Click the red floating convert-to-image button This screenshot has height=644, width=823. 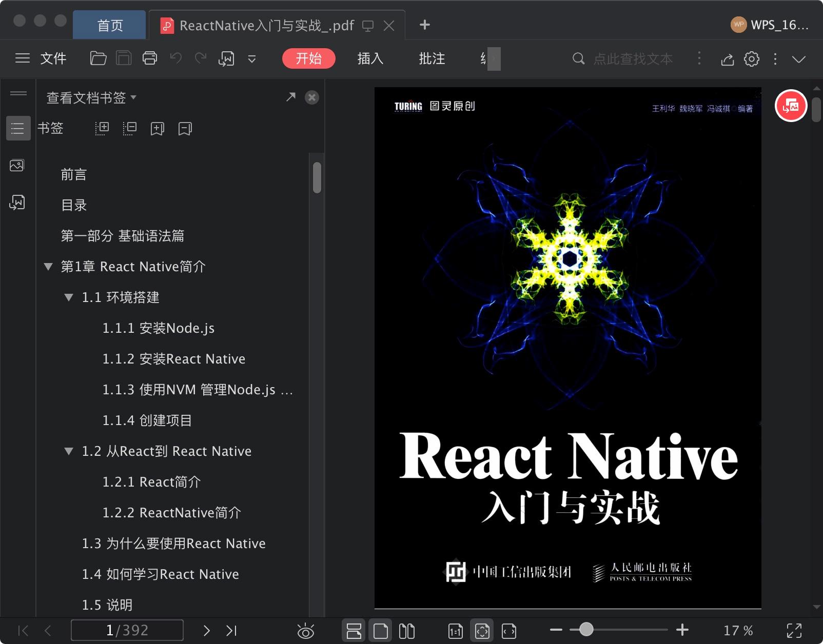(x=791, y=106)
